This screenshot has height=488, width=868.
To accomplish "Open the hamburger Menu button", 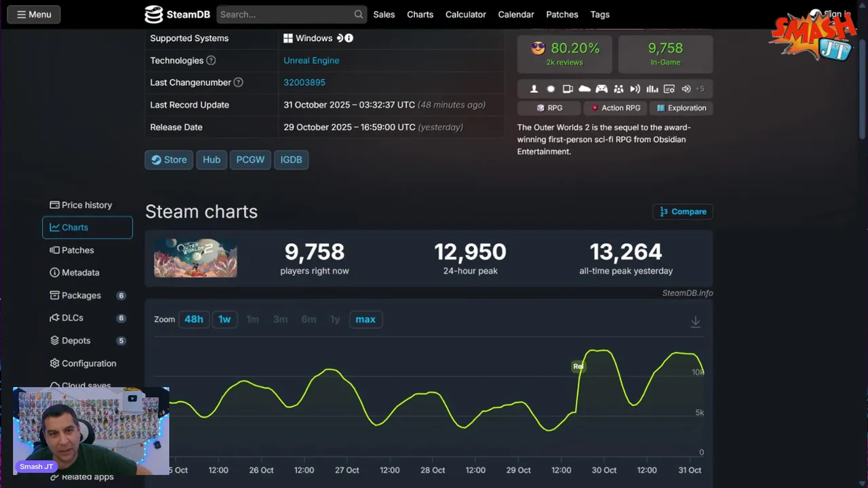I will pos(33,14).
